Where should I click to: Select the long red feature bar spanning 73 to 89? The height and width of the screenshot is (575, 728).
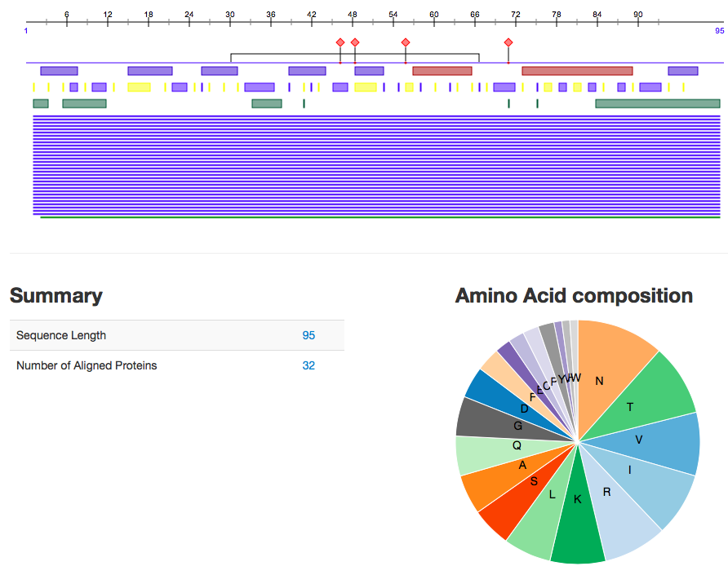(577, 71)
